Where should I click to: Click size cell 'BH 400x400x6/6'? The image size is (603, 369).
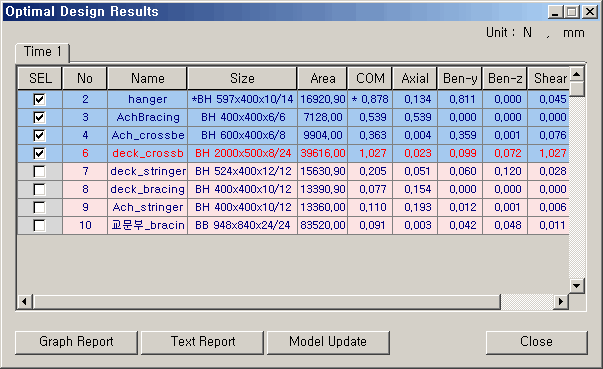pyautogui.click(x=242, y=118)
